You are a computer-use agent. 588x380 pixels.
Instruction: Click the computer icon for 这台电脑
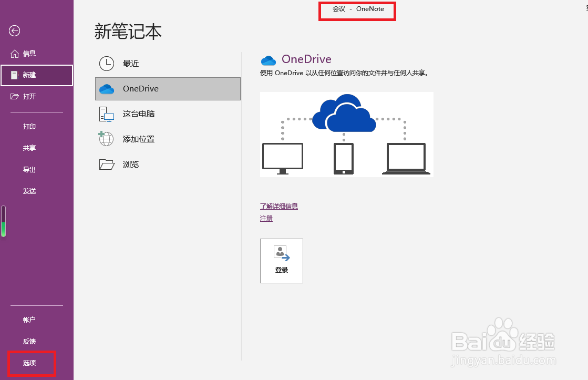(107, 114)
